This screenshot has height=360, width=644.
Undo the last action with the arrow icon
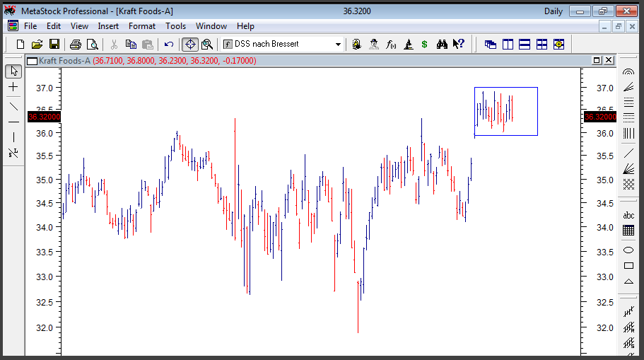169,45
